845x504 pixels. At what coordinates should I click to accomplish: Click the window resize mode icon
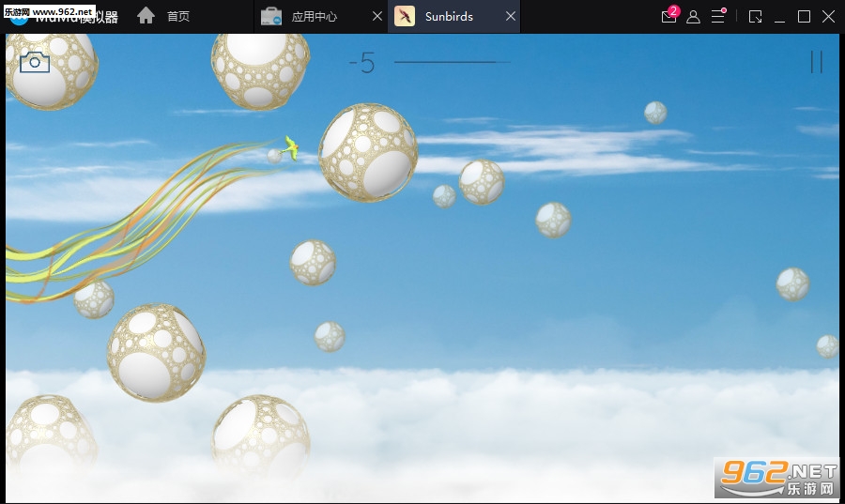756,17
